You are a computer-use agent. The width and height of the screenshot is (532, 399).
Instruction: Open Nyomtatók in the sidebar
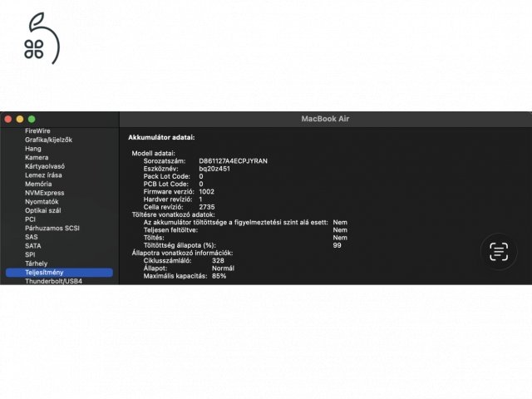coord(42,201)
